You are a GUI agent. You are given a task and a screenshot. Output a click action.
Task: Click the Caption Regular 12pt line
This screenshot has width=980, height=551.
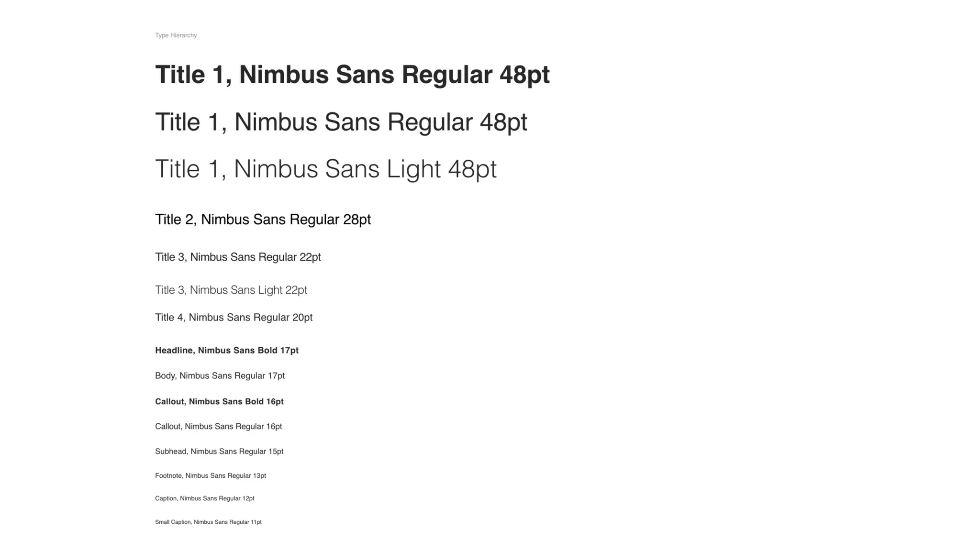pyautogui.click(x=205, y=498)
